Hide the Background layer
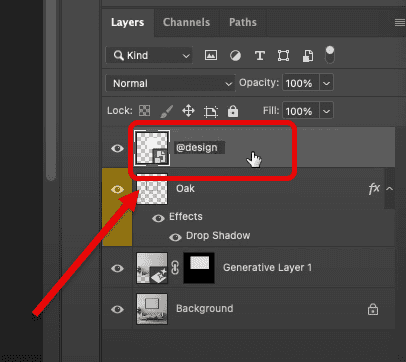Viewport: 406px width, 362px height. (117, 309)
